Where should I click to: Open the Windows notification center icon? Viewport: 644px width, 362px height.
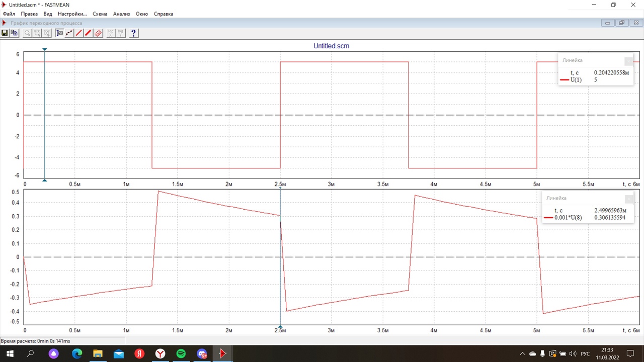(630, 354)
